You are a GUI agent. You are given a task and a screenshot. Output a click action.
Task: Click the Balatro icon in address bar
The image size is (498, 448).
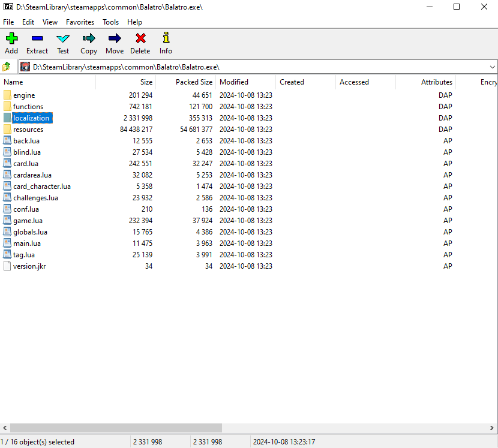[x=25, y=67]
